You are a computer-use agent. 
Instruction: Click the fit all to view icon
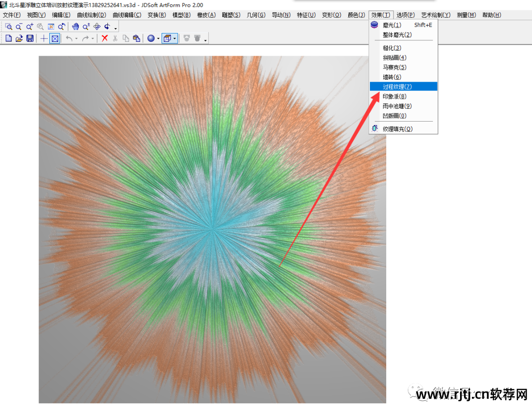tap(51, 27)
